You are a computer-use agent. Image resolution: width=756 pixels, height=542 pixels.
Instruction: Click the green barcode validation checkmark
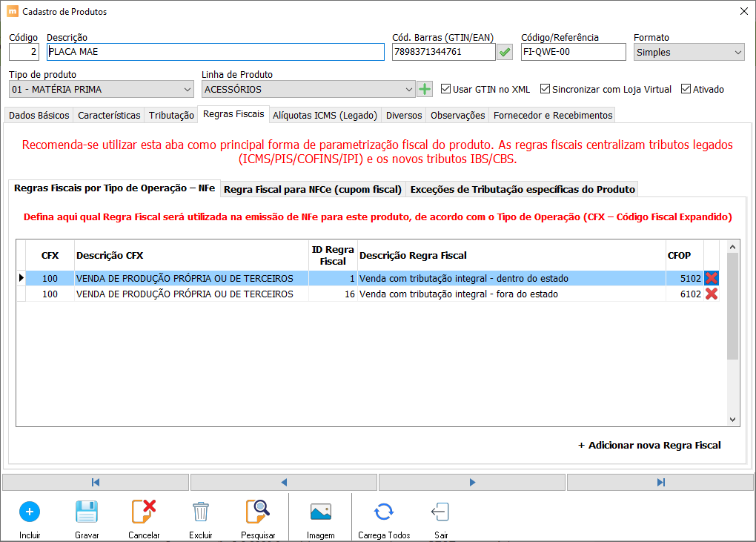505,52
